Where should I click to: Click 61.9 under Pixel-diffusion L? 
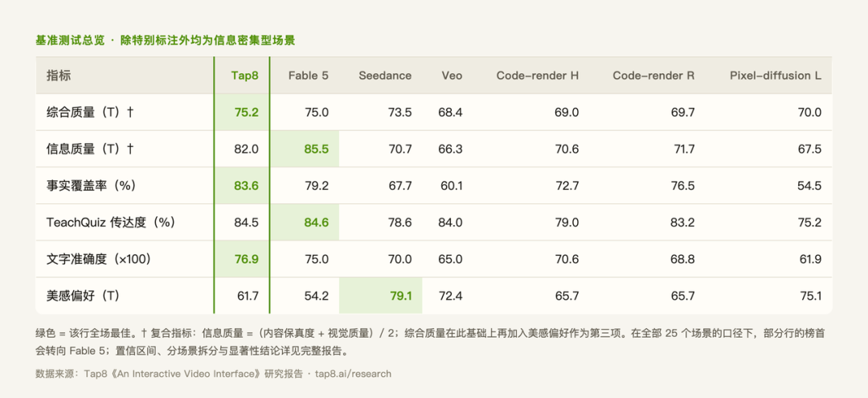[810, 259]
